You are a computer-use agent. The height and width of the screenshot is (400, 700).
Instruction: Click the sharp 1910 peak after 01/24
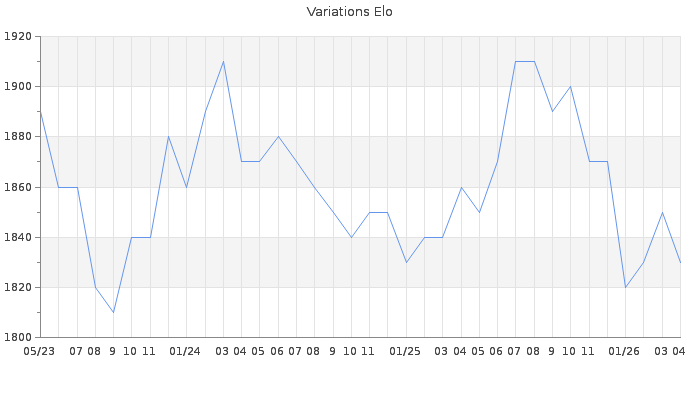pyautogui.click(x=223, y=62)
